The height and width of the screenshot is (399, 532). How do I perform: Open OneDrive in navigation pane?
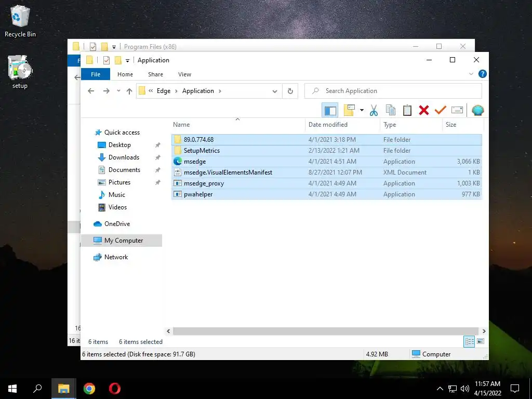pyautogui.click(x=112, y=224)
